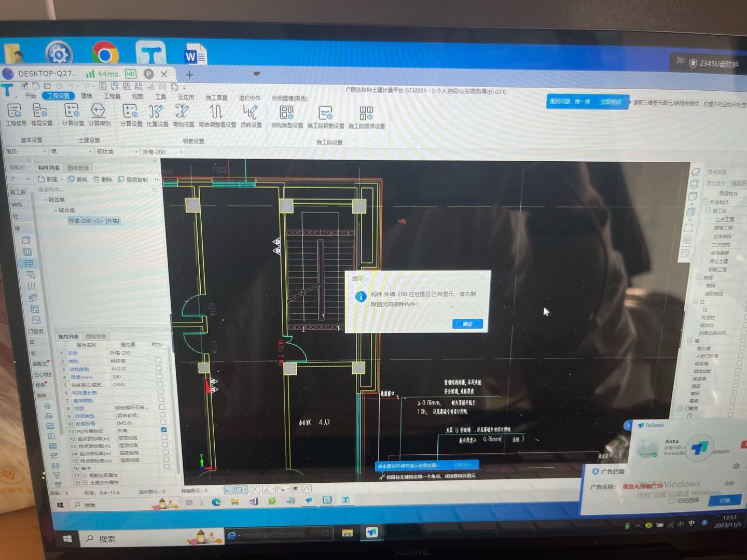Click the 层间复制 inter-floor copy icon

click(x=133, y=179)
